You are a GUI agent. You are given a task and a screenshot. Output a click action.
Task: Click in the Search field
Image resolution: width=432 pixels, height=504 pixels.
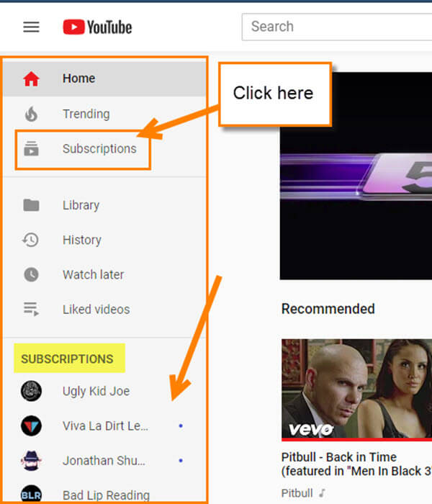pyautogui.click(x=337, y=27)
